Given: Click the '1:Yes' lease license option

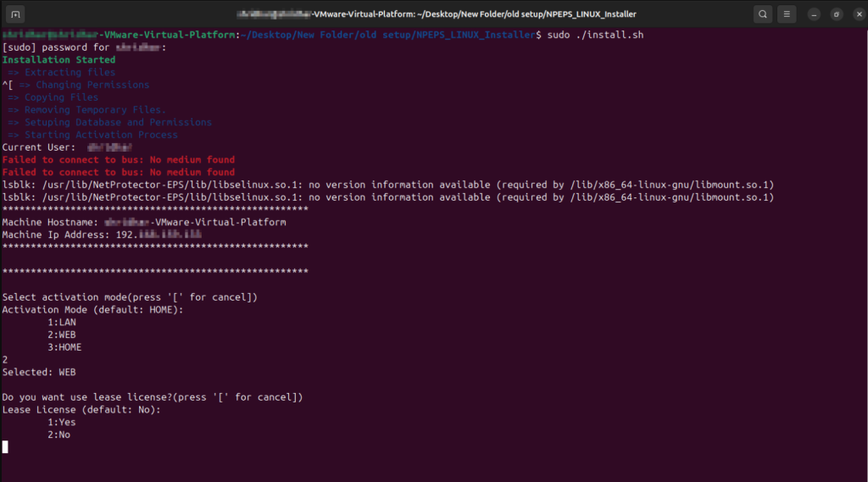Looking at the screenshot, I should (x=61, y=422).
